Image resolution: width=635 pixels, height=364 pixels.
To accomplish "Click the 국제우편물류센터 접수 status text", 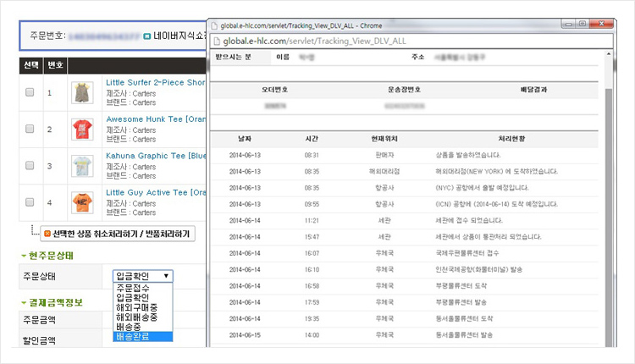I will click(467, 253).
